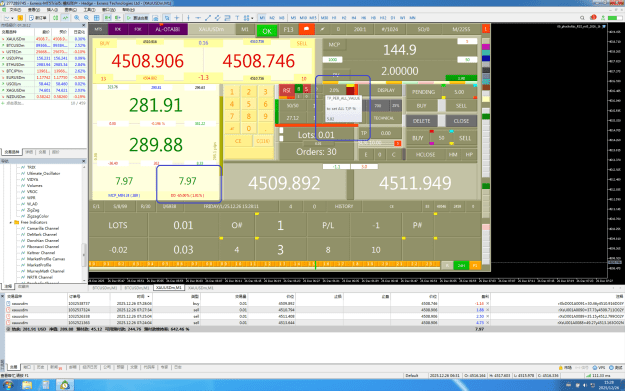Toggle the upper white checkbox beside Lots
This screenshot has width=625, height=391.
coord(281,130)
